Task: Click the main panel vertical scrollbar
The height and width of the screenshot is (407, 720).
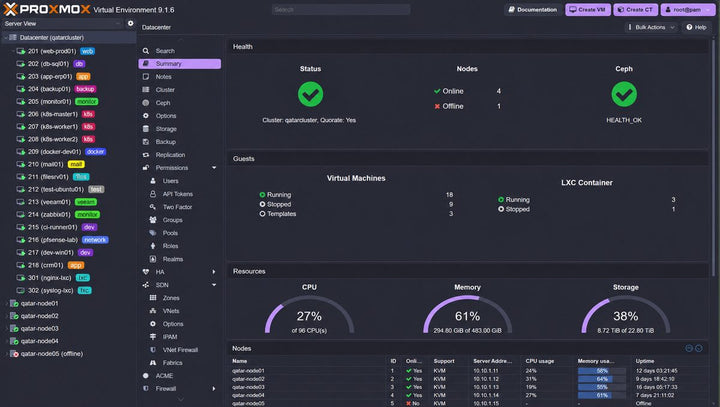Action: [713, 156]
